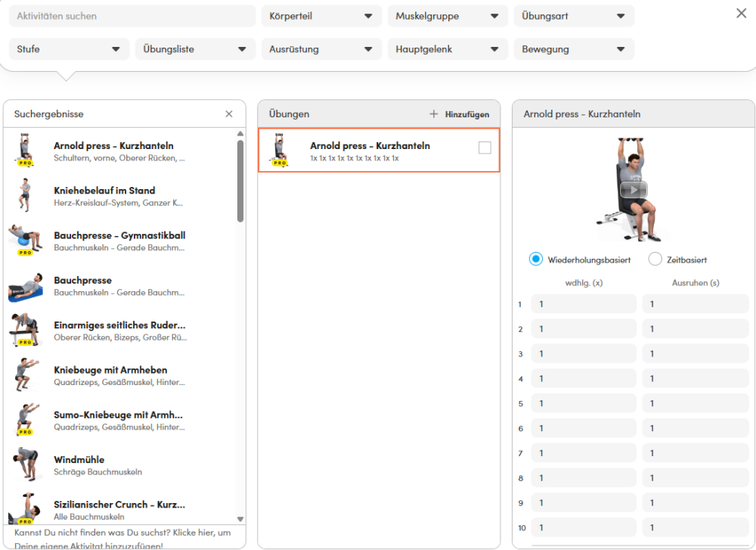The image size is (756, 550).
Task: Click the Ausruhen field for set 2
Action: [695, 328]
